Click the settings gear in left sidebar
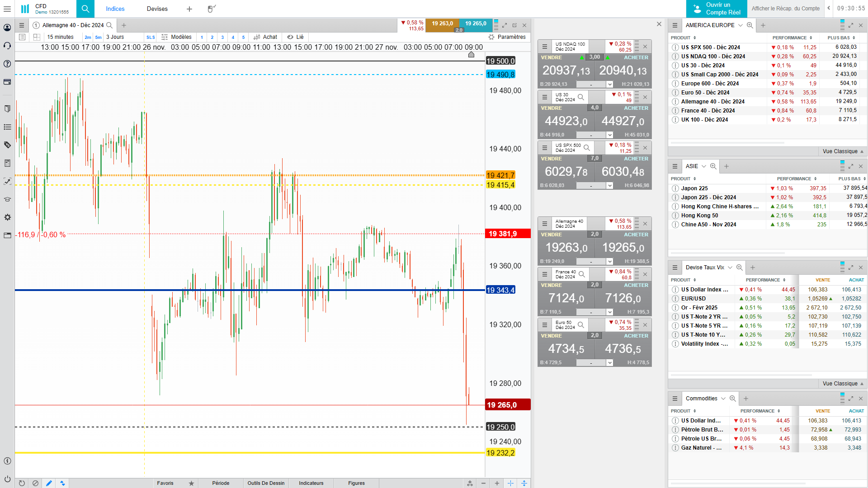The height and width of the screenshot is (488, 868). [x=7, y=217]
